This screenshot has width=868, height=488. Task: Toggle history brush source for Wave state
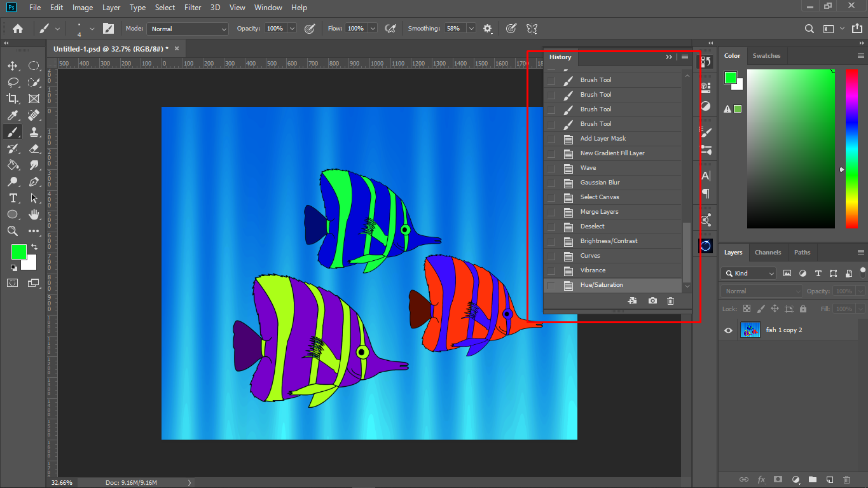click(551, 168)
